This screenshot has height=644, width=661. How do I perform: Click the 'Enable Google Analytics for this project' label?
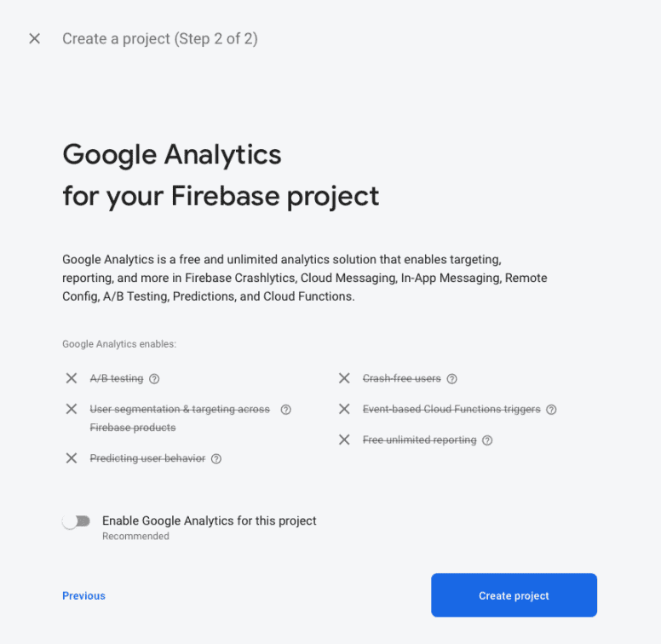[209, 521]
